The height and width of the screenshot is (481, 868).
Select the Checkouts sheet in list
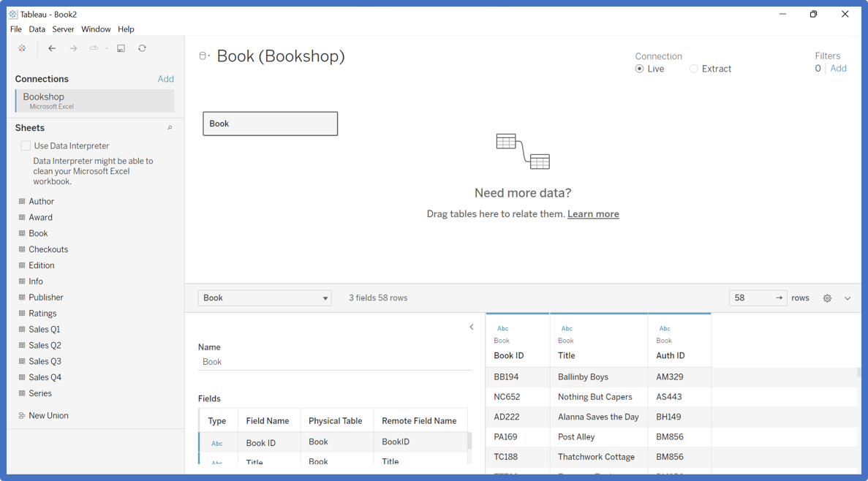coord(48,249)
